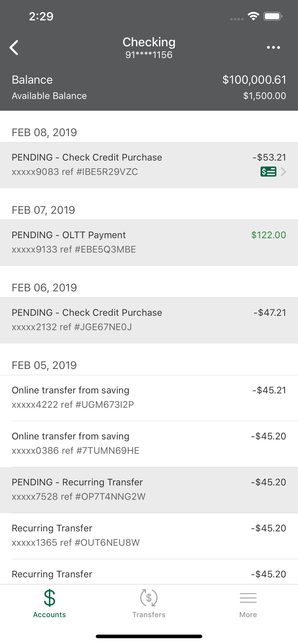Switch to the More tab label
Image resolution: width=298 pixels, height=644 pixels.
(x=248, y=615)
